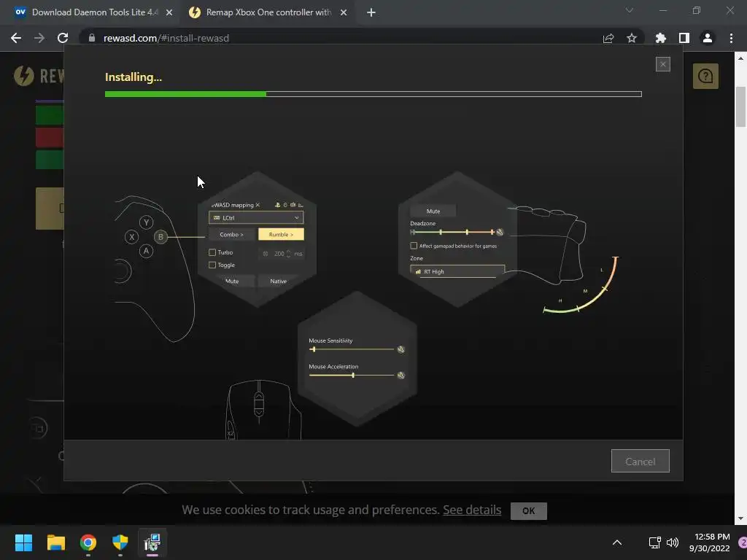Open the Windows Start menu
This screenshot has height=560, width=747.
pyautogui.click(x=23, y=542)
